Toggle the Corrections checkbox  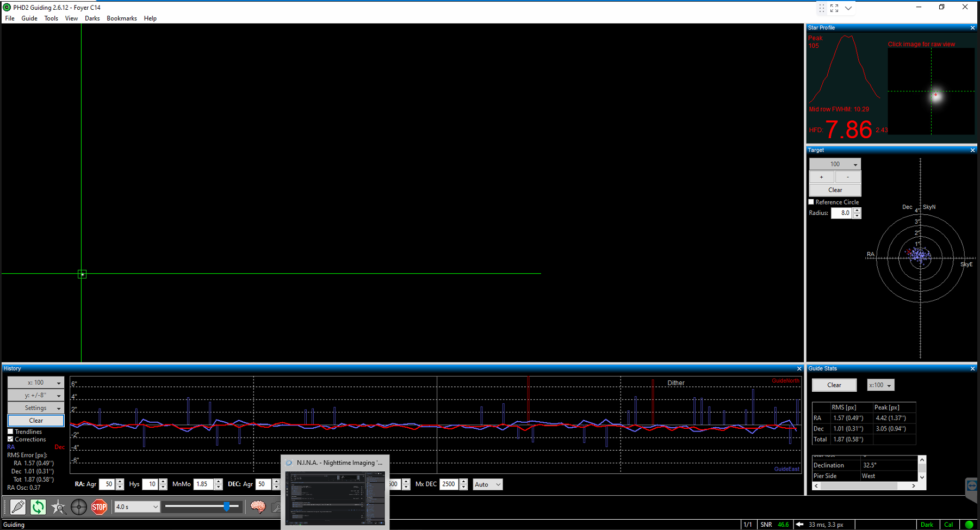point(10,439)
